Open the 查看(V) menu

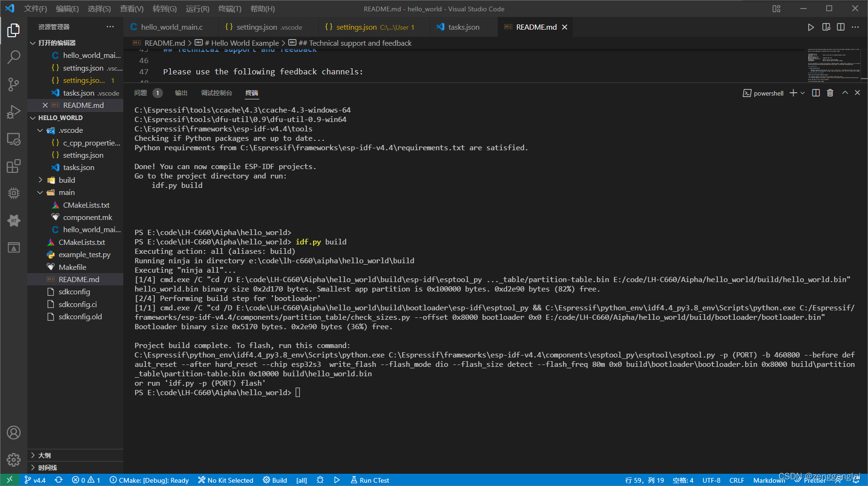point(132,8)
